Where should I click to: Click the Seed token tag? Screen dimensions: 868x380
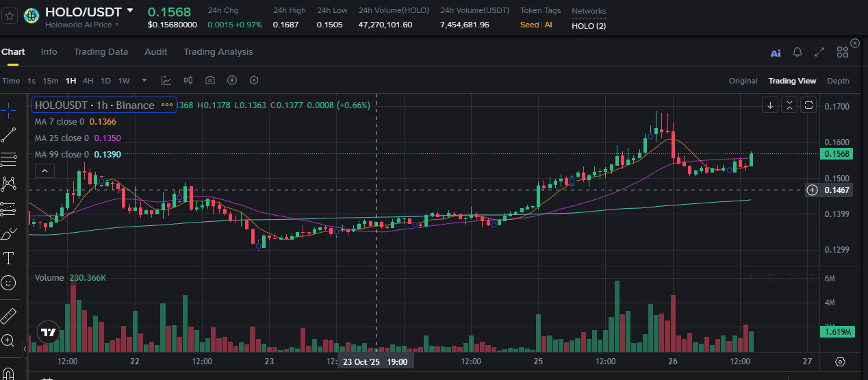(x=529, y=25)
